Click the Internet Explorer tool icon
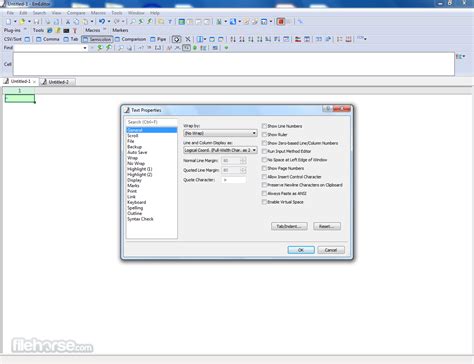Image resolution: width=474 pixels, height=364 pixels. point(50,30)
